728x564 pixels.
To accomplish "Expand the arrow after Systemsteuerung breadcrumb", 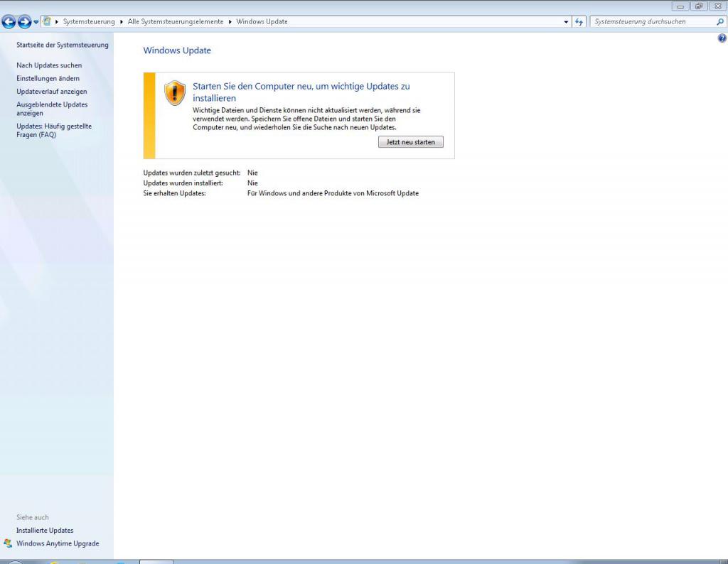I will point(121,22).
